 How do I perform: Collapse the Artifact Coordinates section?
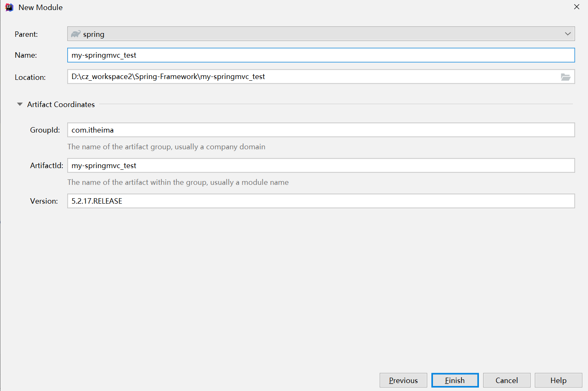coord(20,105)
